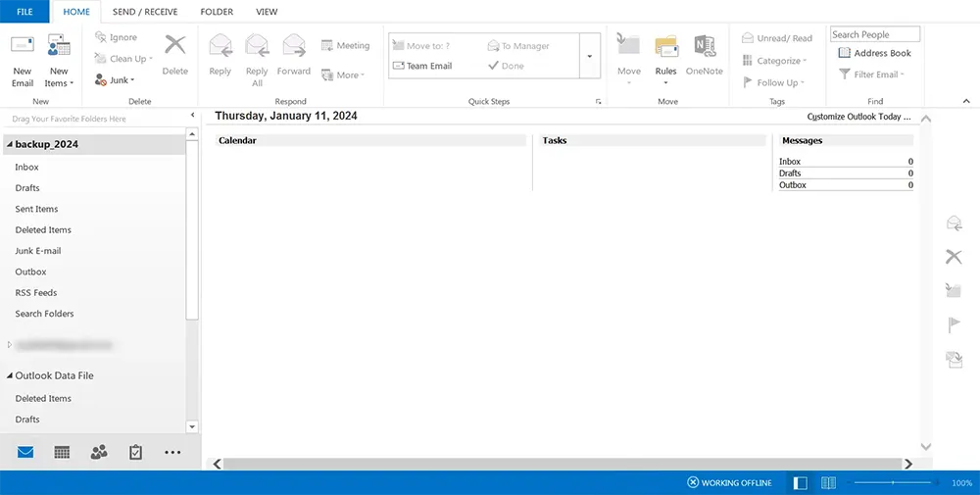Click the Reply envelope icon
The height and width of the screenshot is (495, 980).
pyautogui.click(x=220, y=46)
